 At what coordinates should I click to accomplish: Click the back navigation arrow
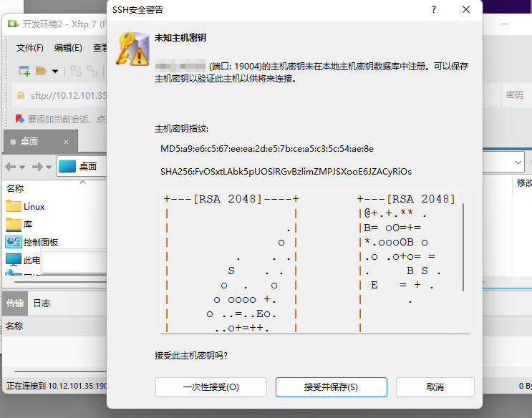[11, 166]
